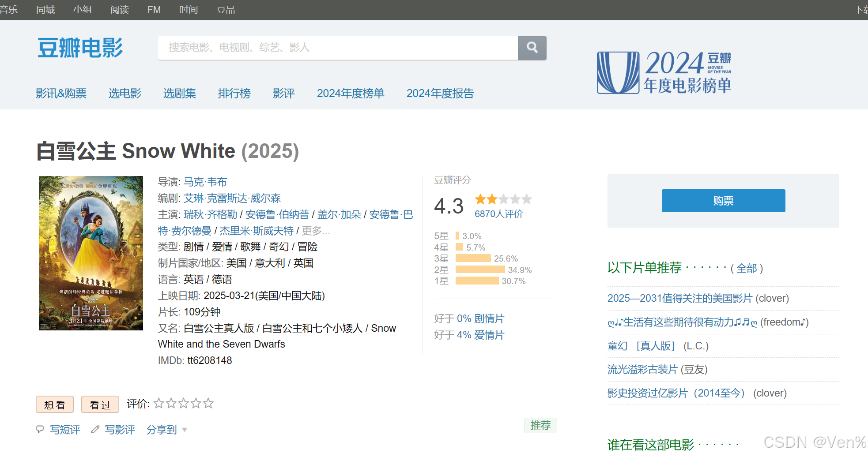
Task: Open 全部 recommended lists link
Action: [x=747, y=268]
